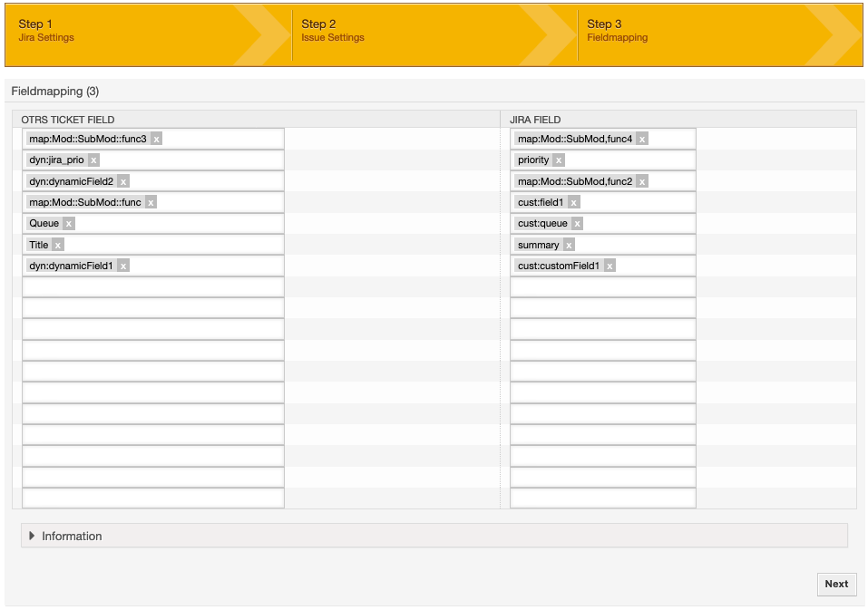The width and height of the screenshot is (868, 610).
Task: Remove the dyn:dynamicField1 tag
Action: [x=123, y=266]
